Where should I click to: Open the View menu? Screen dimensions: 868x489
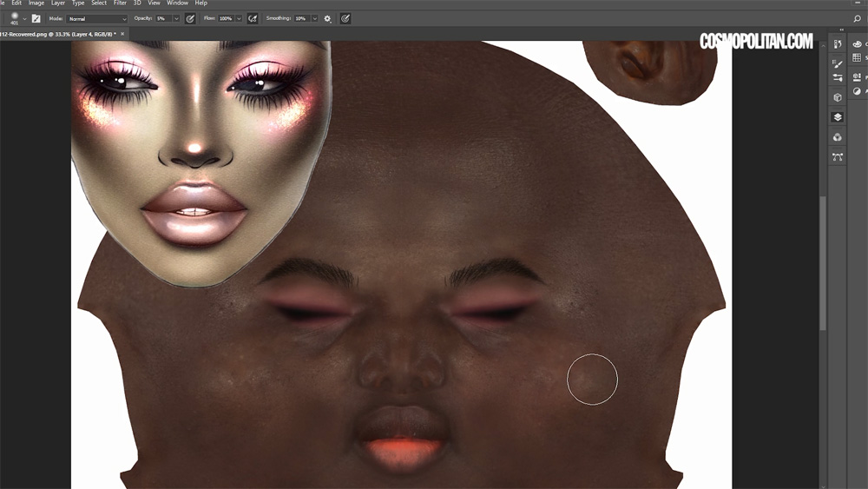click(x=154, y=3)
